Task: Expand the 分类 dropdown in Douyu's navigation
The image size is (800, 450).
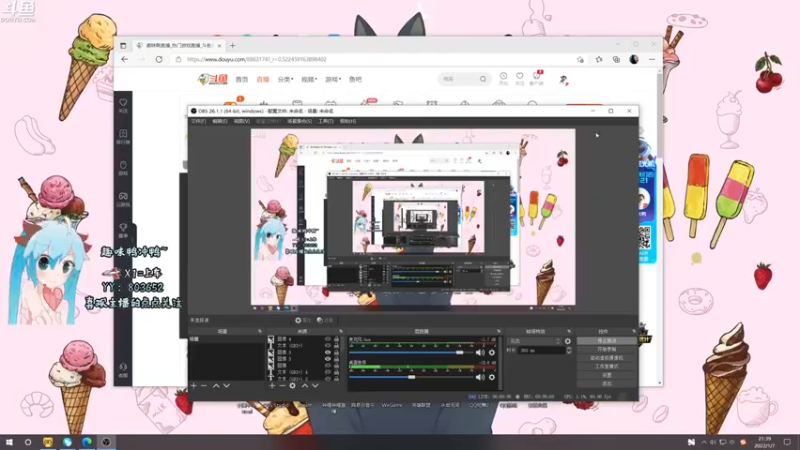Action: tap(285, 80)
